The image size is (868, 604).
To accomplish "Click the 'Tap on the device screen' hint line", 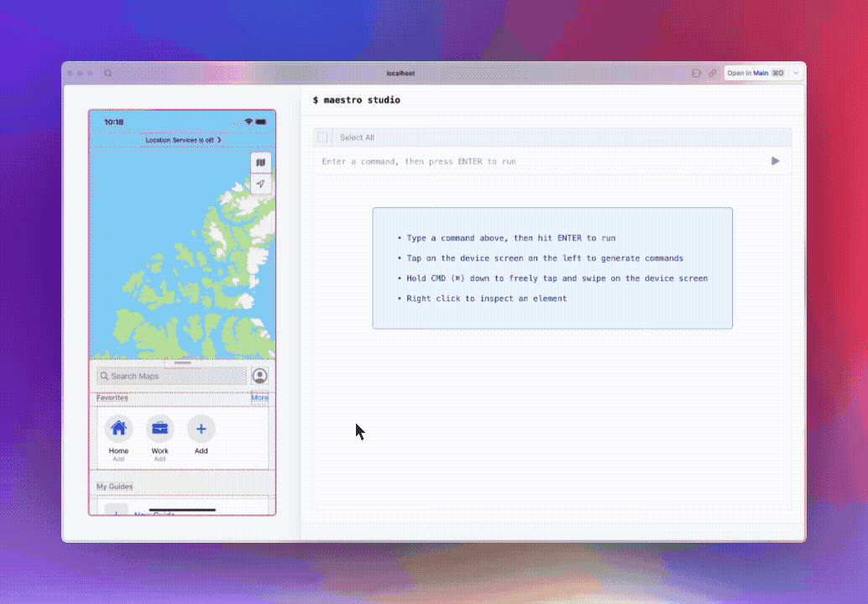I will coord(545,258).
